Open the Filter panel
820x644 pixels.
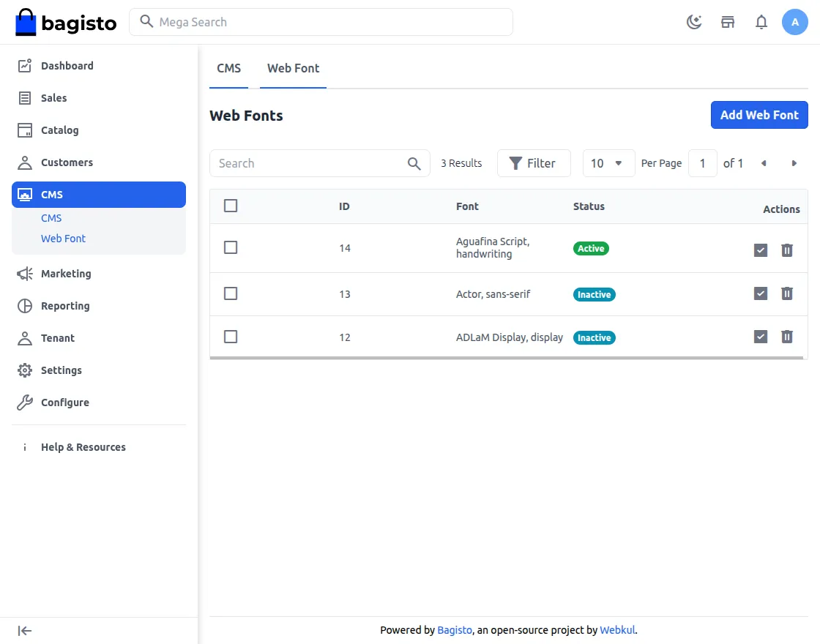(534, 163)
